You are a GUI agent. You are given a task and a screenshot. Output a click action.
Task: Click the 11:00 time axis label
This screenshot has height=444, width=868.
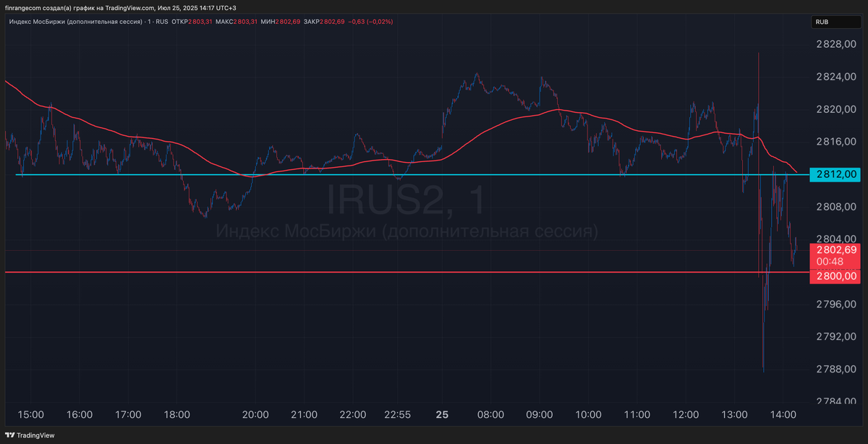[637, 415]
